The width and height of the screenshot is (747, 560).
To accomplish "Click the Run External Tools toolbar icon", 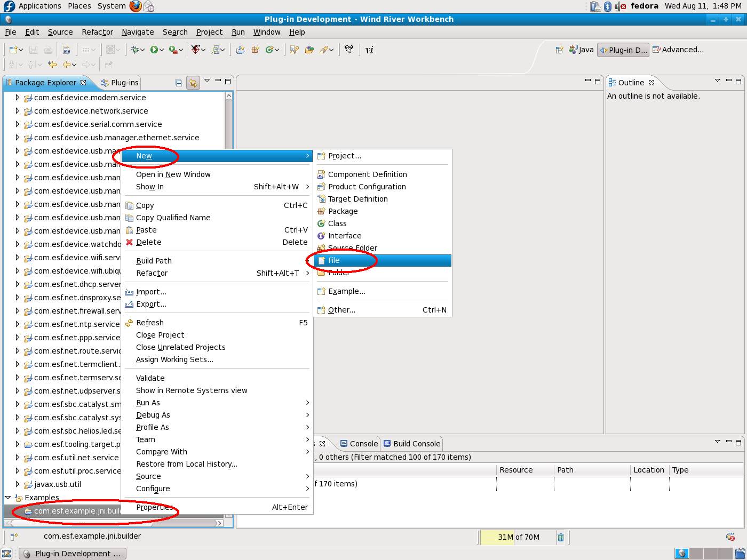I will pos(173,50).
